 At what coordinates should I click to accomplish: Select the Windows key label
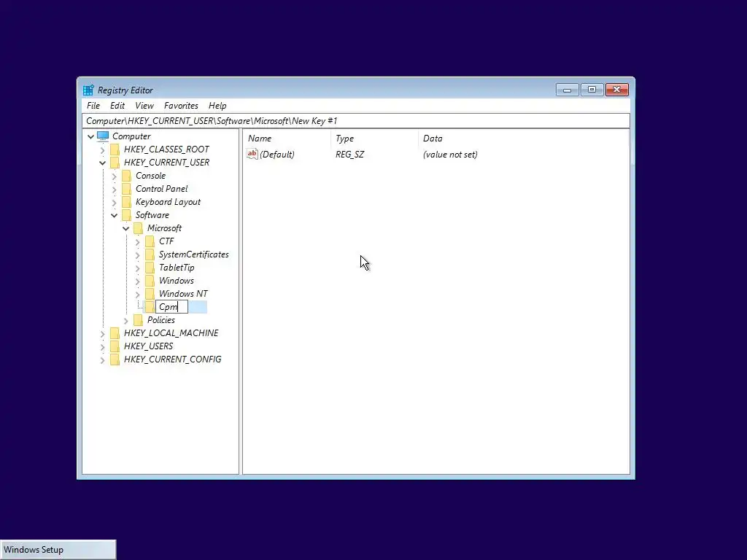coord(177,281)
